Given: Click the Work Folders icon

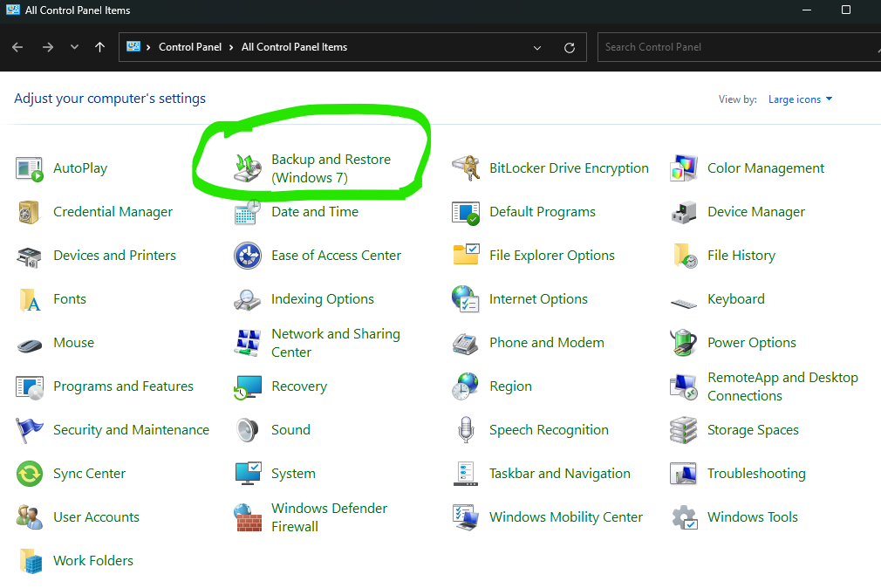Looking at the screenshot, I should (29, 561).
